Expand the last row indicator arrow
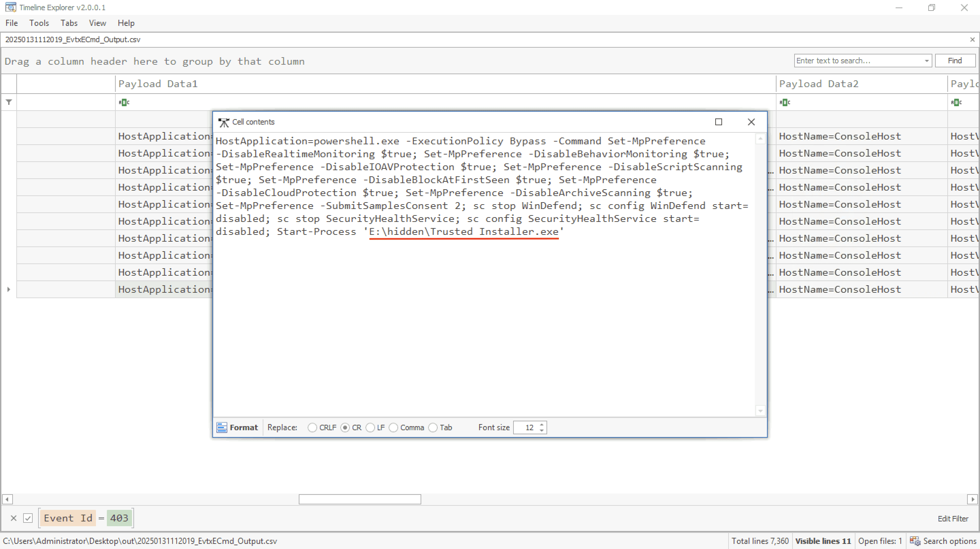 click(9, 289)
